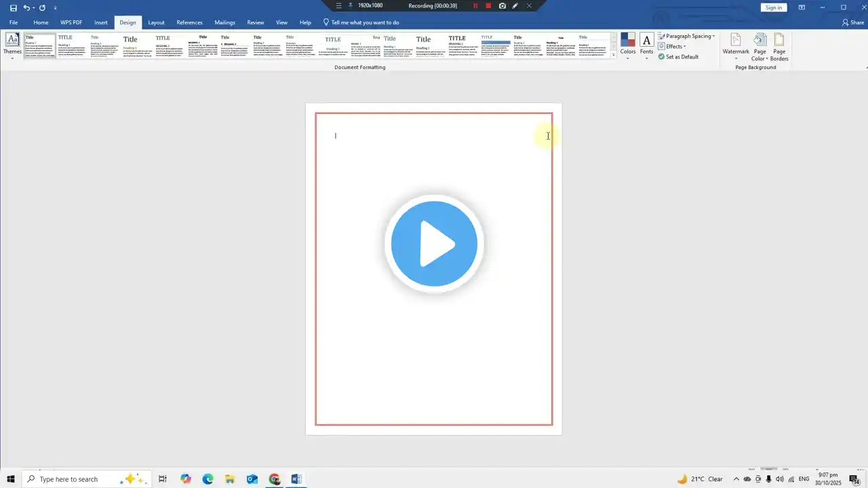Open the Themes gallery
This screenshot has width=868, height=488.
(12, 45)
